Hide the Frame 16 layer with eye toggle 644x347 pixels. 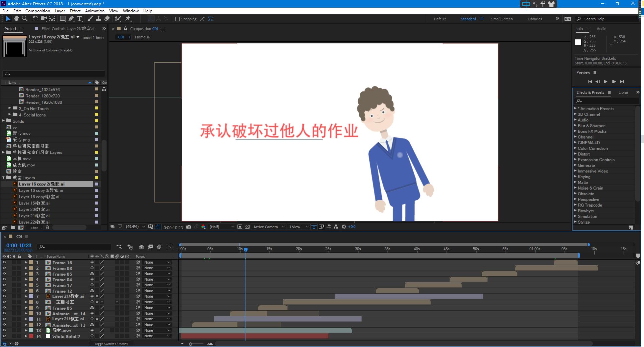coord(4,263)
